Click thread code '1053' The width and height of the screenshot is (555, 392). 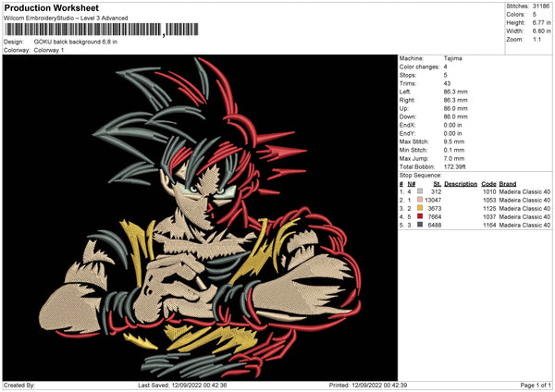click(489, 200)
